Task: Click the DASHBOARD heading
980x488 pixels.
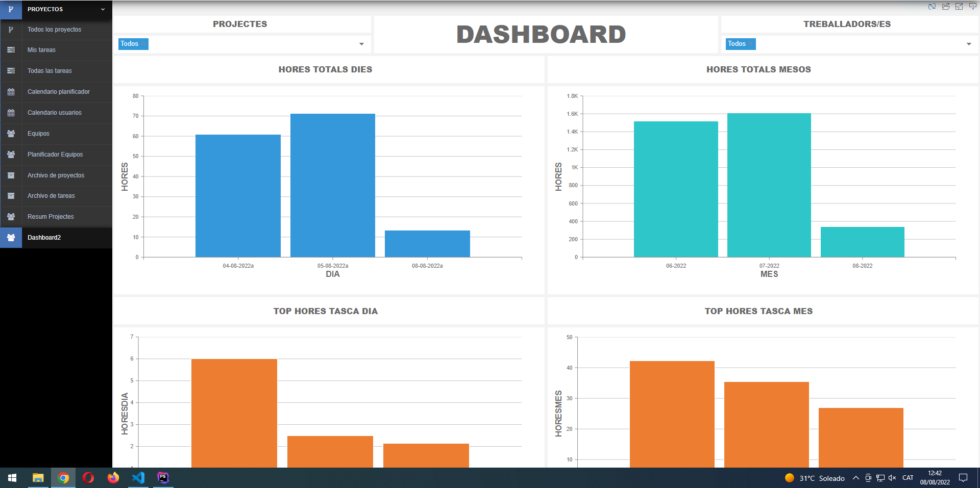Action: [541, 35]
